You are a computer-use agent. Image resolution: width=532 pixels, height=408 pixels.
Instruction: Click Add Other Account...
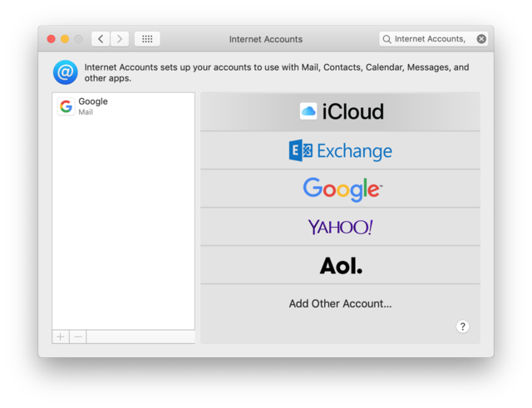tap(340, 303)
